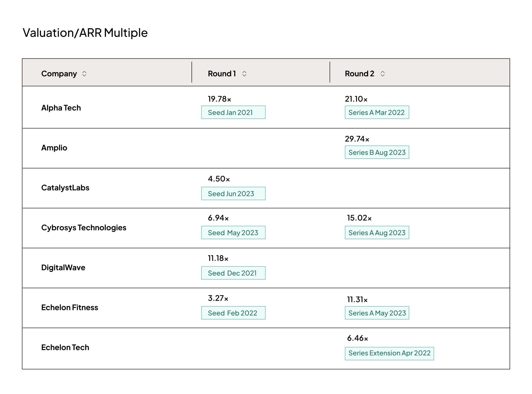The height and width of the screenshot is (394, 532).
Task: Click the sort icon beside Round 2 header
Action: (x=382, y=74)
